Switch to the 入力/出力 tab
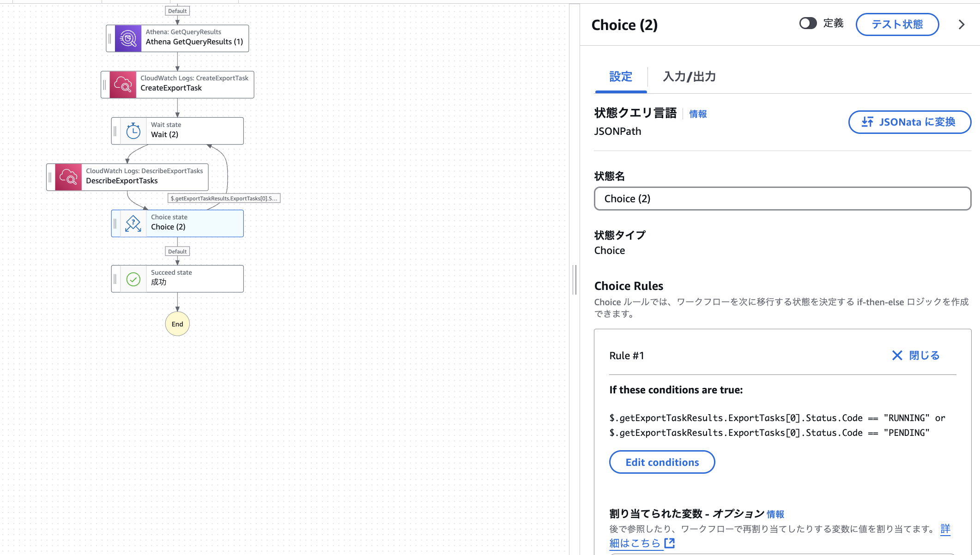980x555 pixels. point(689,77)
